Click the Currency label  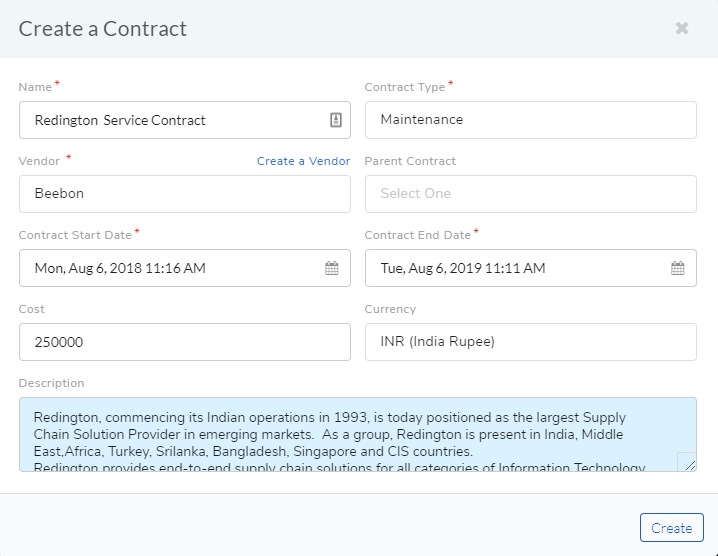(390, 309)
